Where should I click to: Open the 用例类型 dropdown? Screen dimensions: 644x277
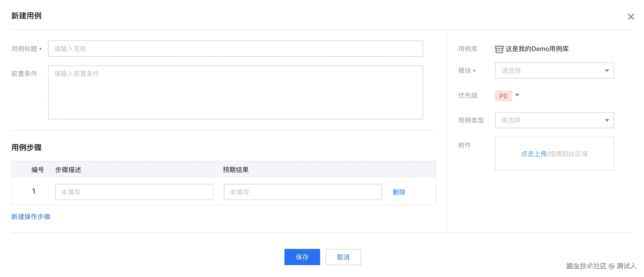pyautogui.click(x=554, y=120)
